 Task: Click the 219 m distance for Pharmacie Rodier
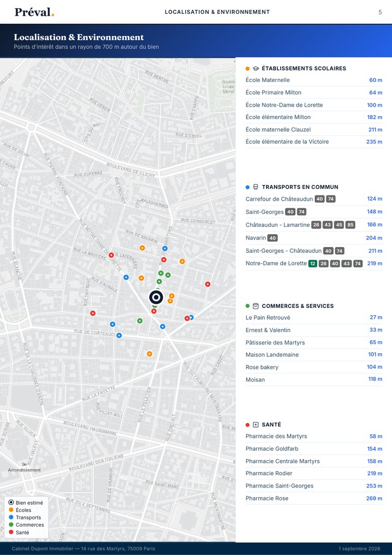tap(374, 473)
